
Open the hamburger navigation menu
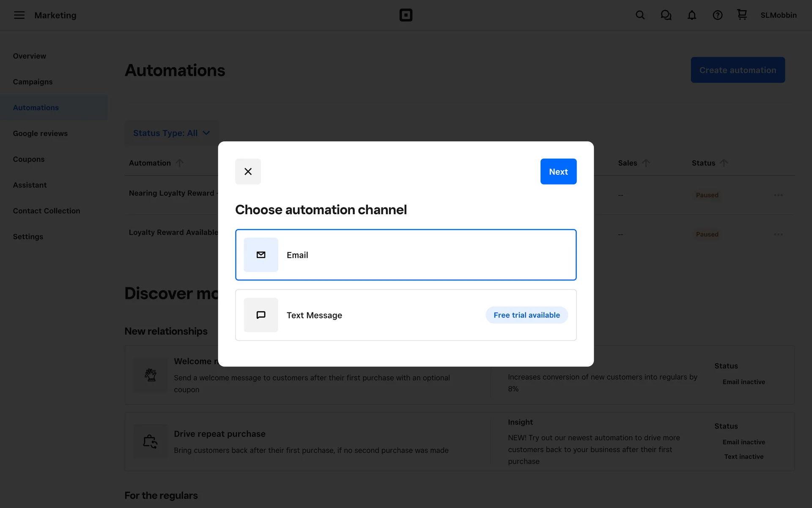19,15
